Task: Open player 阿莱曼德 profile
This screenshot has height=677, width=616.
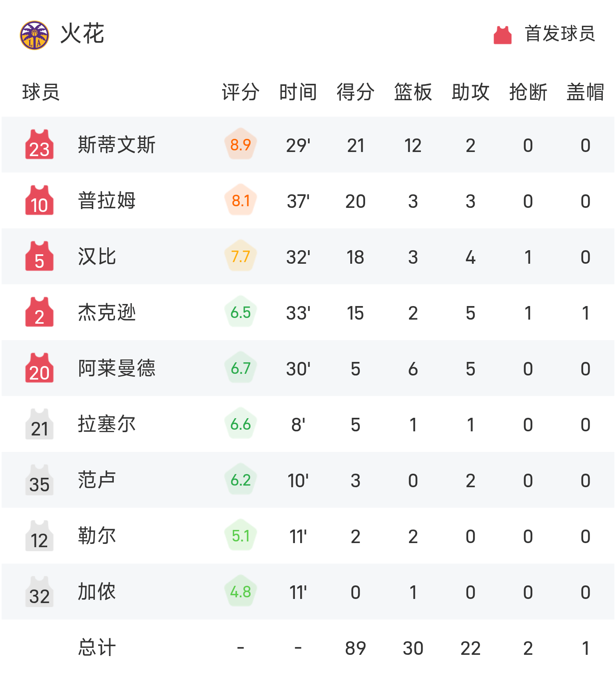Action: [x=117, y=368]
